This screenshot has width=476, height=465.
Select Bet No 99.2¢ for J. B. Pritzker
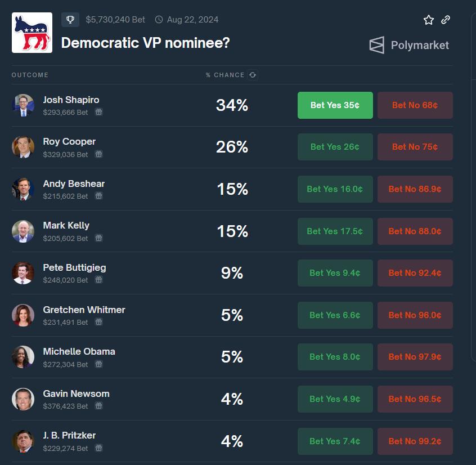point(415,441)
